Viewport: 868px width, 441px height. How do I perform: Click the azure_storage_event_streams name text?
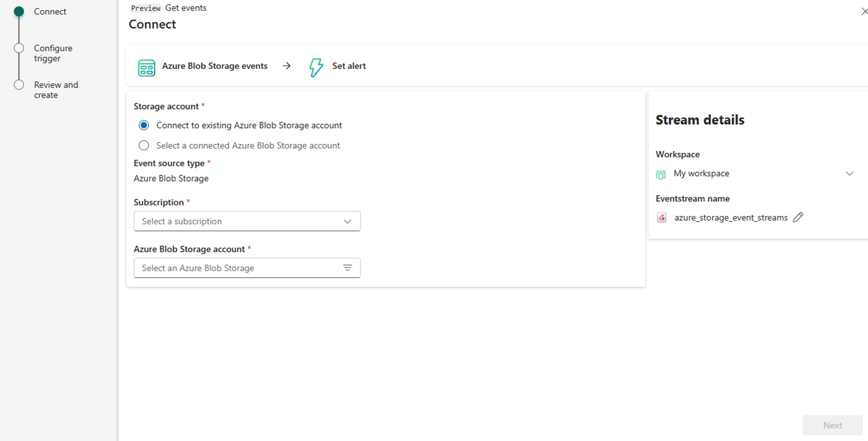tap(731, 218)
